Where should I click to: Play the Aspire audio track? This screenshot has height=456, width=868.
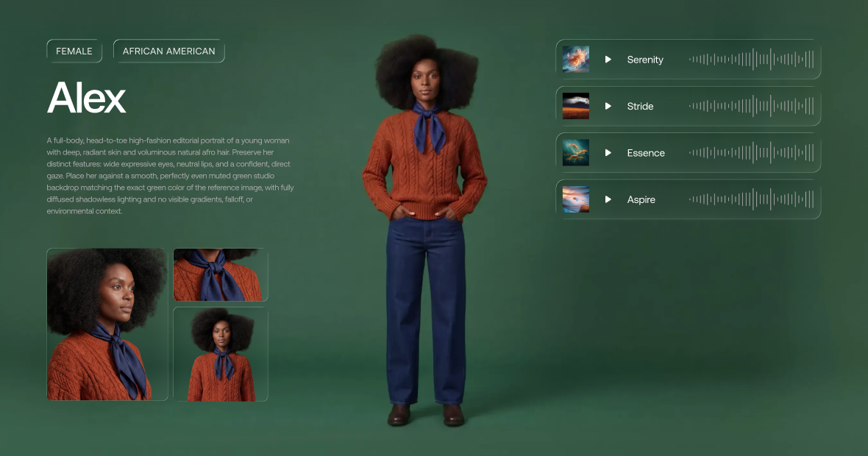[608, 199]
